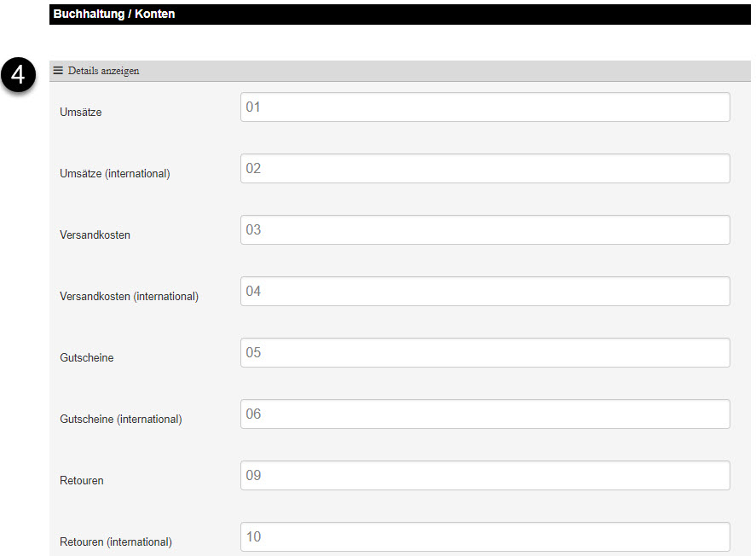Focus the Gutscheine account input field
Image resolution: width=756 pixels, height=556 pixels.
[x=485, y=353]
